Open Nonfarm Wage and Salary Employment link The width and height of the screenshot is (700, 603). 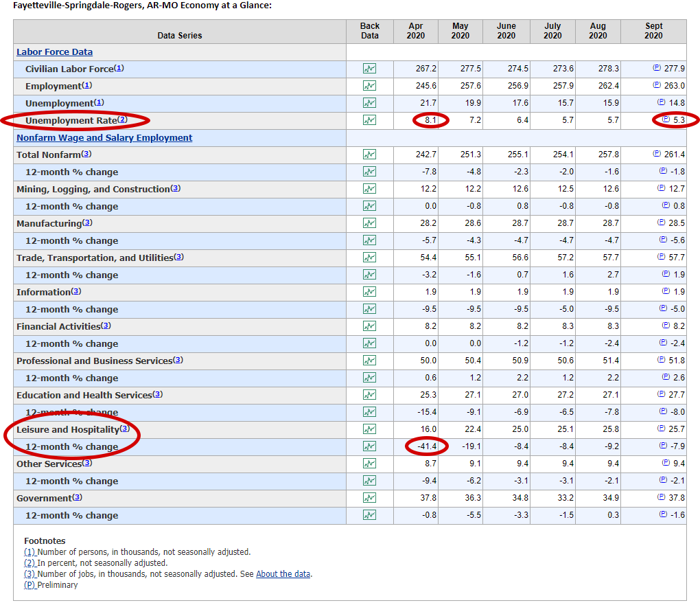tap(104, 137)
